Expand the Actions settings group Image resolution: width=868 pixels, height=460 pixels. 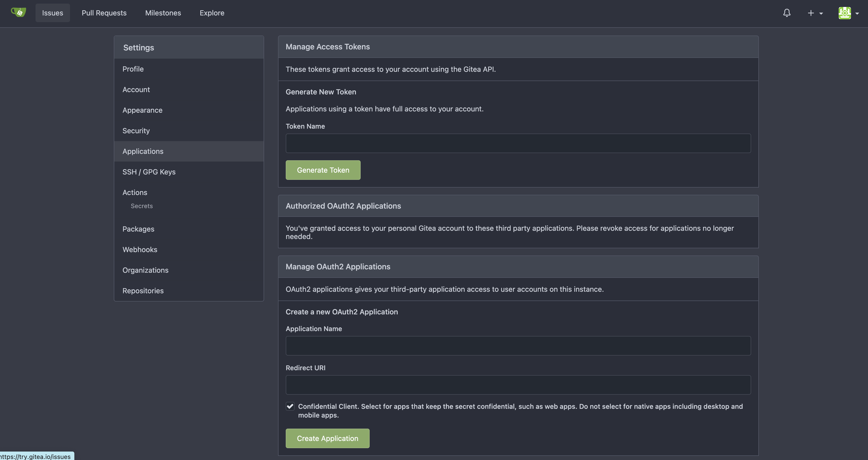click(x=135, y=192)
